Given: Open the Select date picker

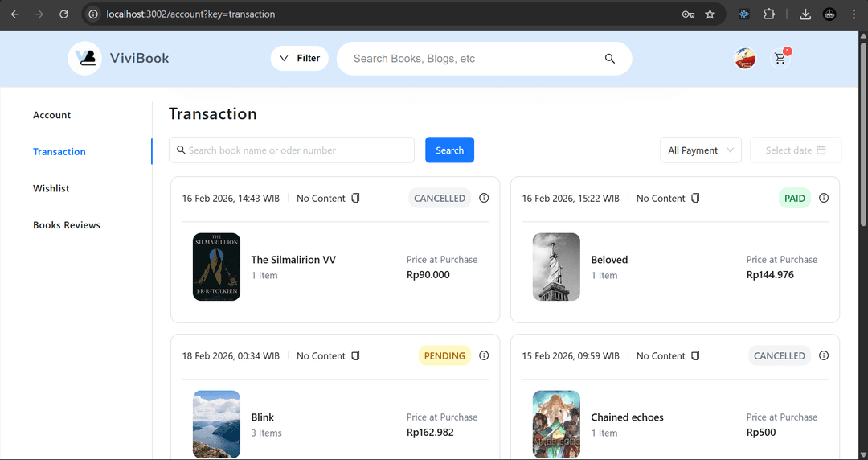Looking at the screenshot, I should pyautogui.click(x=795, y=150).
